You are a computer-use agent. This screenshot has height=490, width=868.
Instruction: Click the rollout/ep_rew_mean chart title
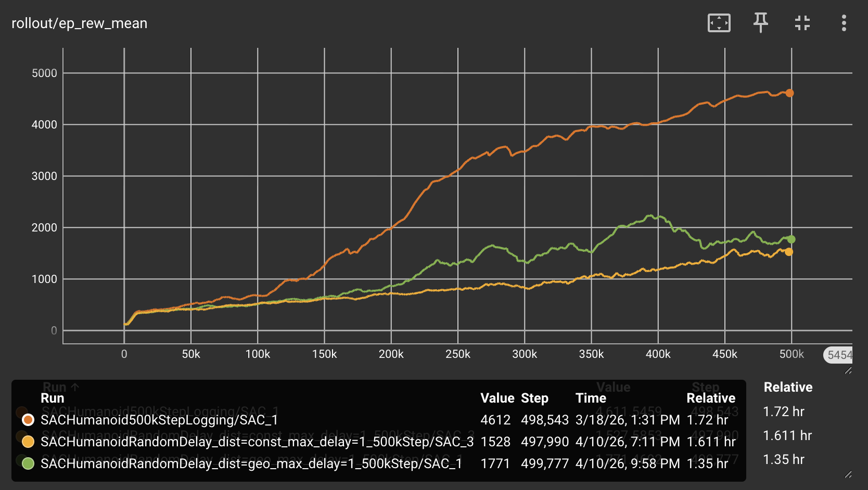click(x=80, y=23)
